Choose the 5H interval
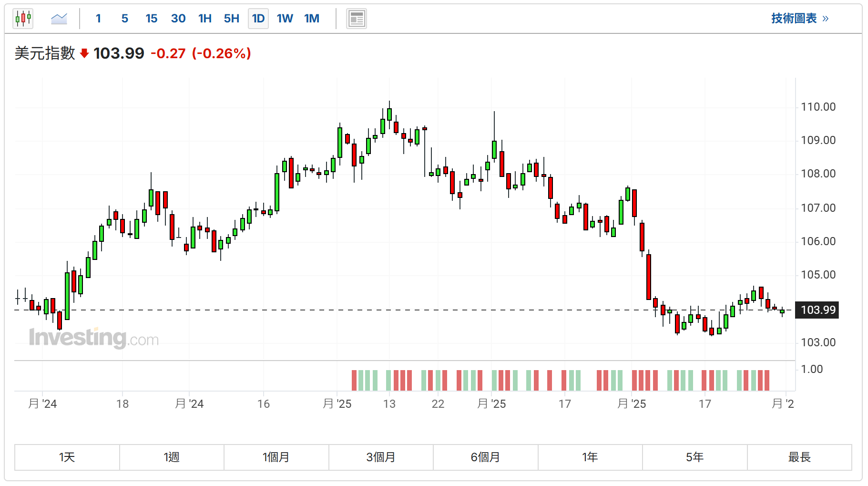This screenshot has height=486, width=868. 232,19
